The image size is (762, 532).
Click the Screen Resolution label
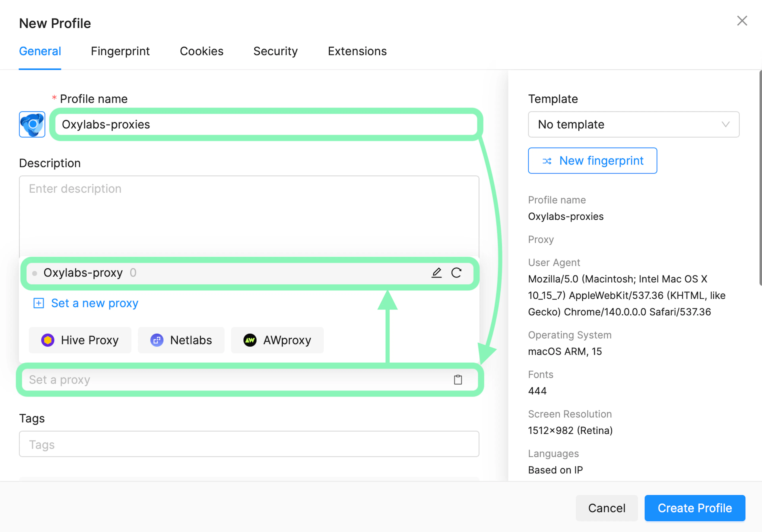pyautogui.click(x=570, y=414)
